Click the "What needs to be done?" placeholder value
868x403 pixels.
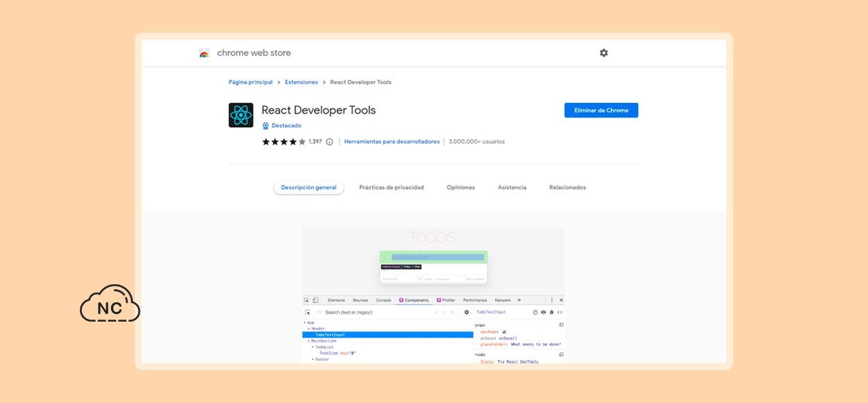tap(535, 344)
